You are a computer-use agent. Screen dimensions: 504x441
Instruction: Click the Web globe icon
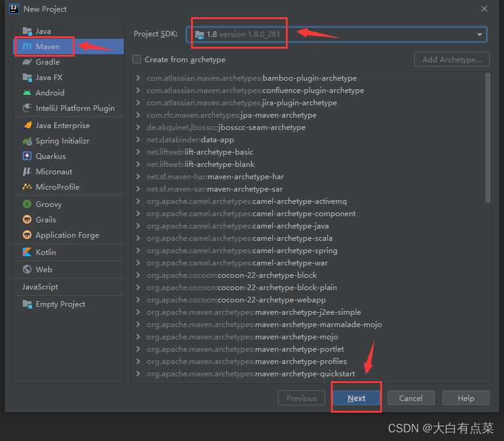point(27,269)
